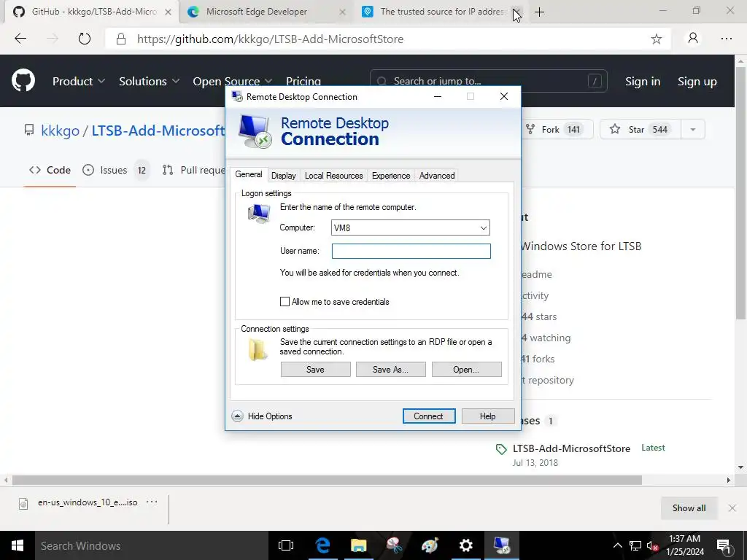Open more options for the ISO download

pos(152,502)
